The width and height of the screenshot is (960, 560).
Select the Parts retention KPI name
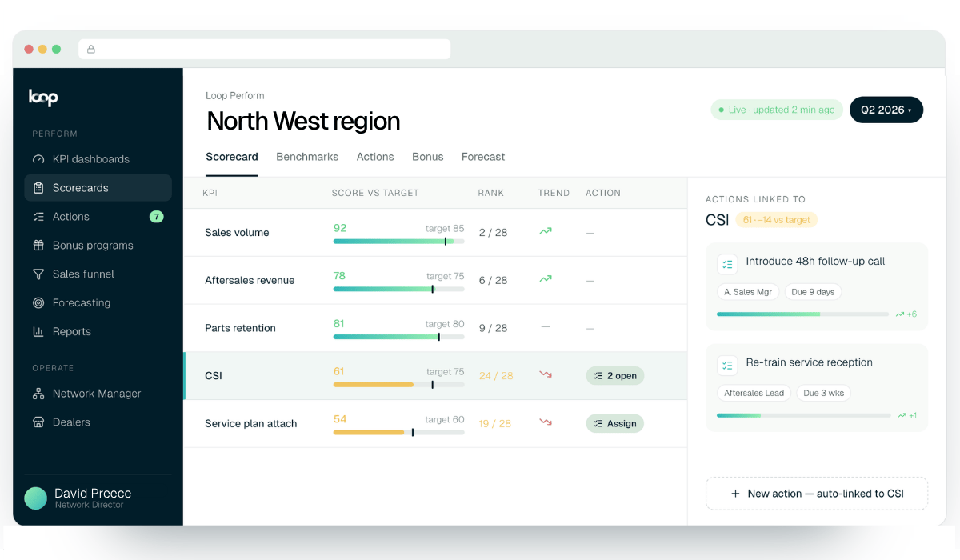[240, 328]
